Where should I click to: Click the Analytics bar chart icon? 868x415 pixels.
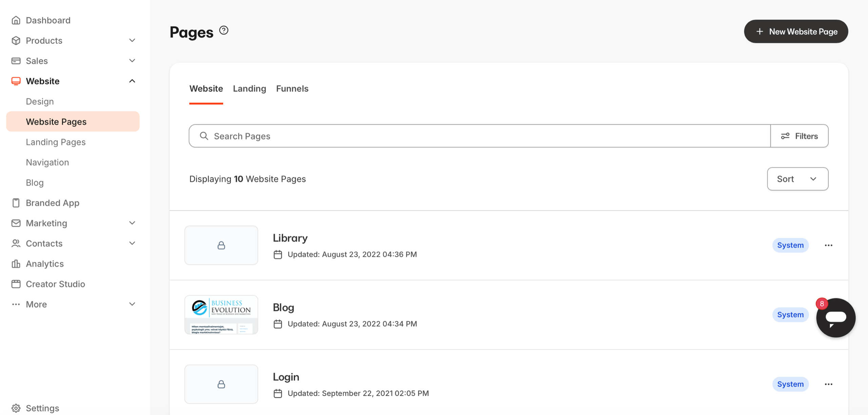click(16, 264)
